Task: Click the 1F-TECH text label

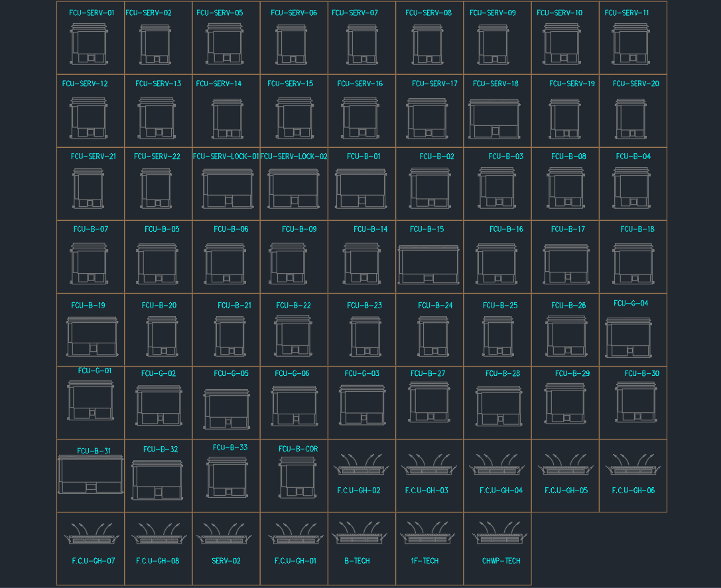Action: (x=425, y=561)
